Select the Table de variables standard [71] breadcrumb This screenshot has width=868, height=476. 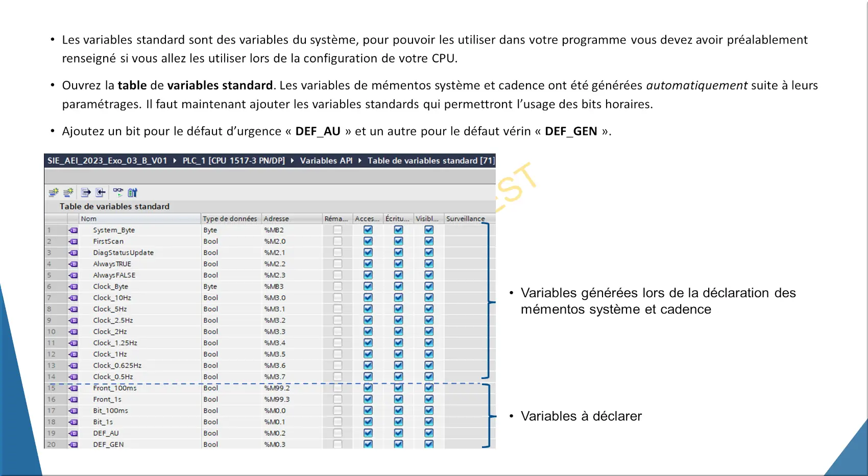tap(431, 160)
